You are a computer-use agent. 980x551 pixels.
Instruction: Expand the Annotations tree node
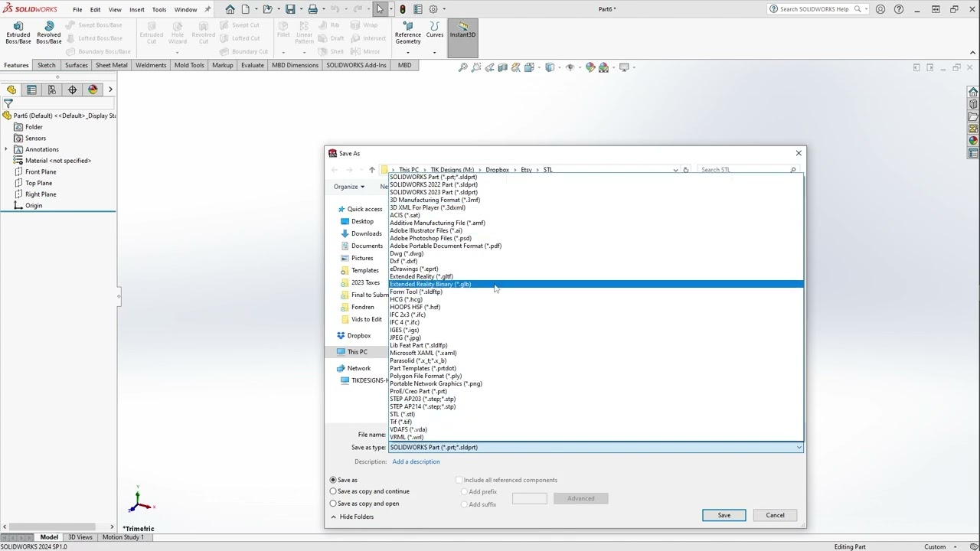click(x=6, y=149)
